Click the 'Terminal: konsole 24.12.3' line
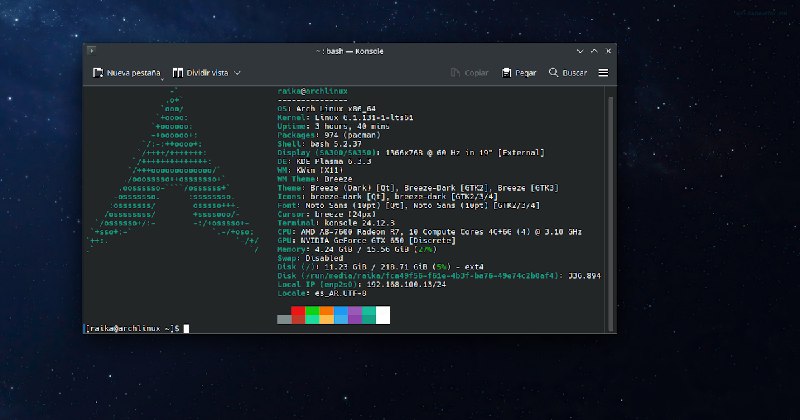Viewport: 800px width, 420px height. tap(336, 223)
